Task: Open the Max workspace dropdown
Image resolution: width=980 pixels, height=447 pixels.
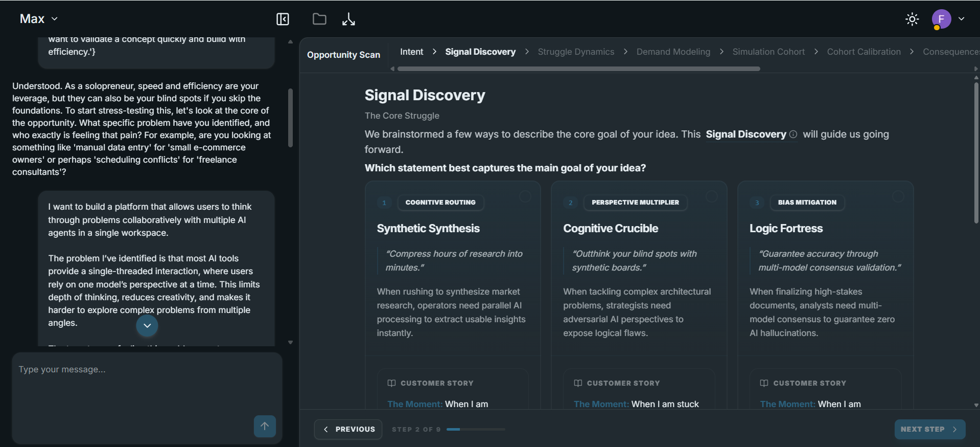Action: pos(38,19)
